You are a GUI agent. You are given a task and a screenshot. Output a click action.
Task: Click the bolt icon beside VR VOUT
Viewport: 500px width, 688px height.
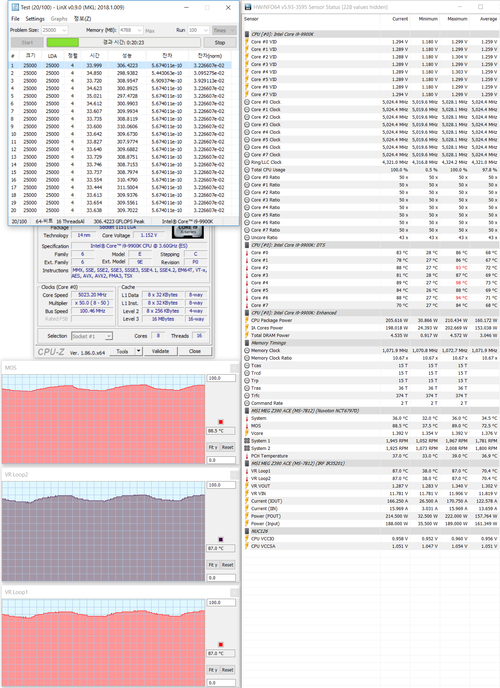coord(247,486)
